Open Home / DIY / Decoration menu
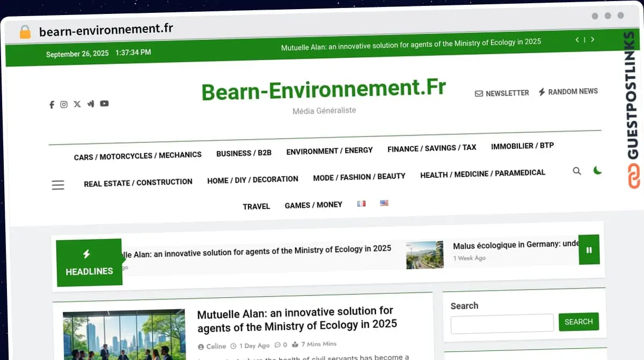This screenshot has height=360, width=644. click(253, 180)
